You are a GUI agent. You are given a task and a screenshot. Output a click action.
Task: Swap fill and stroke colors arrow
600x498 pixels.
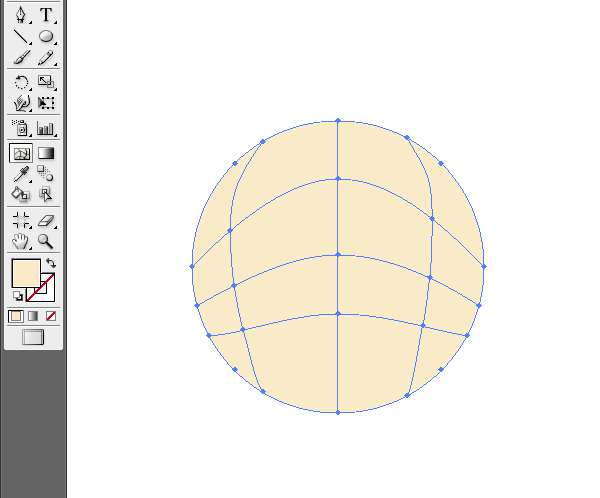click(51, 263)
